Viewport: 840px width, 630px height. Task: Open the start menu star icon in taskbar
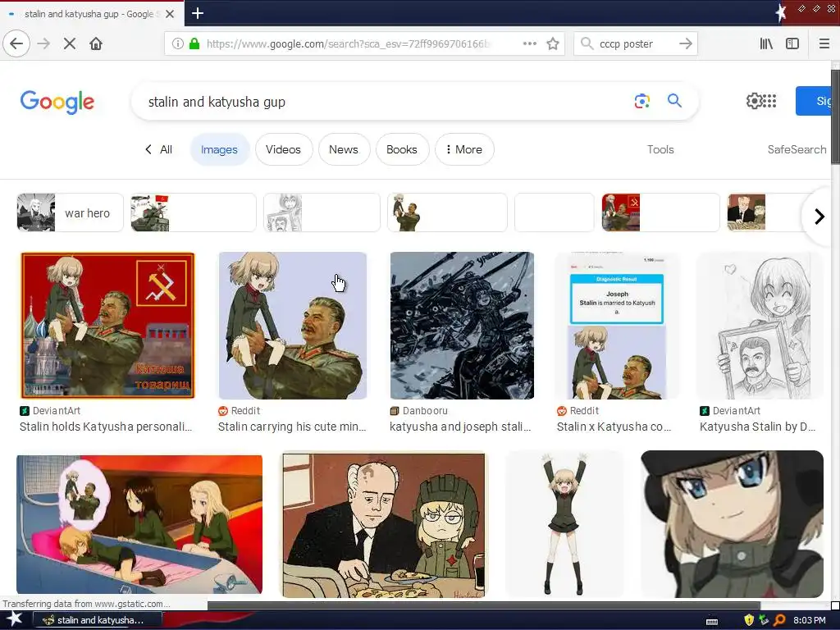pos(15,619)
